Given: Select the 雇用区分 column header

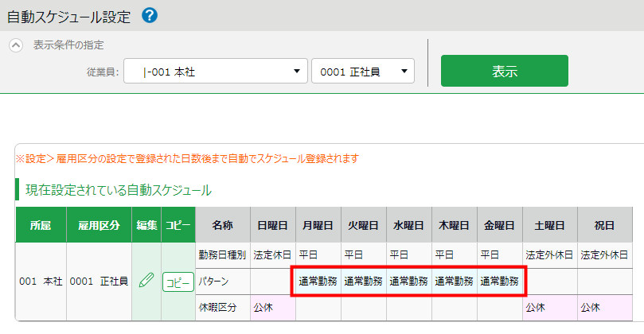Looking at the screenshot, I should (100, 225).
